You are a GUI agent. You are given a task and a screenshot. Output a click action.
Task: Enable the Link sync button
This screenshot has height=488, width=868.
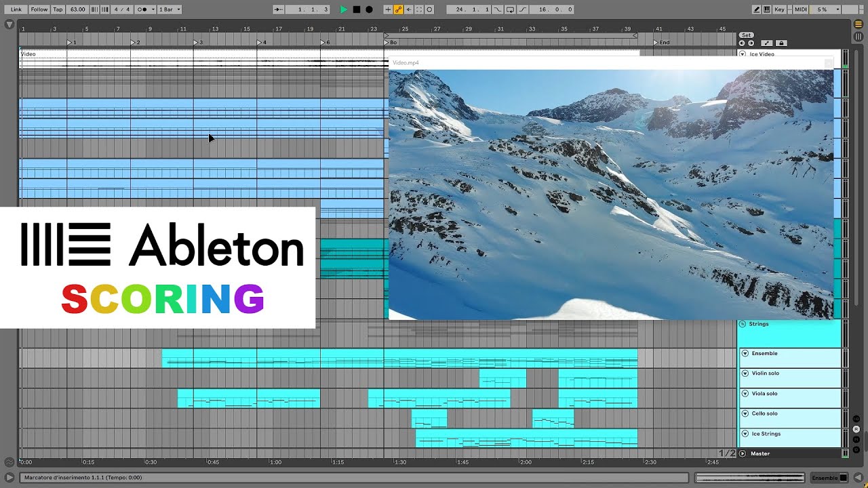(16, 9)
